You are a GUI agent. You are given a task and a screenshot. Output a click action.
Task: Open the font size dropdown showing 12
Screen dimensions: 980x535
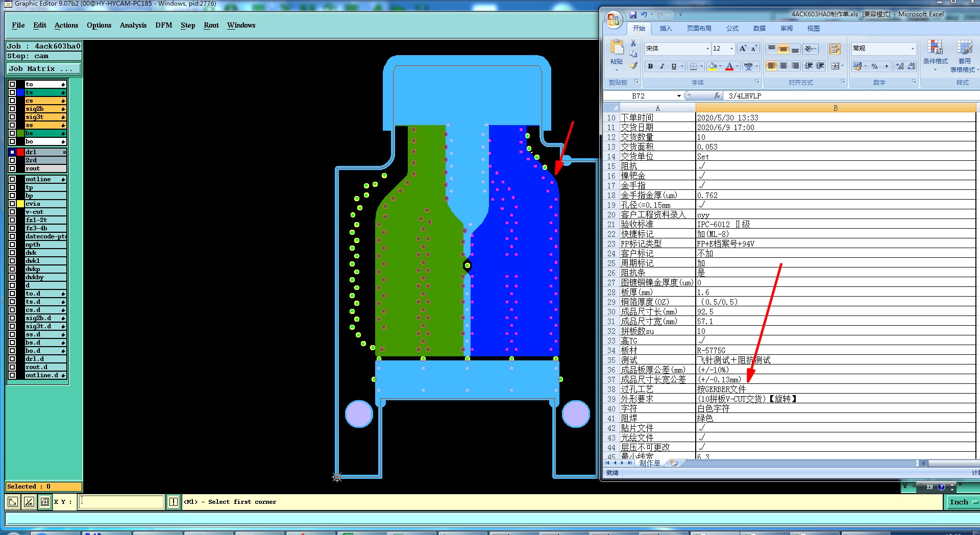(731, 48)
